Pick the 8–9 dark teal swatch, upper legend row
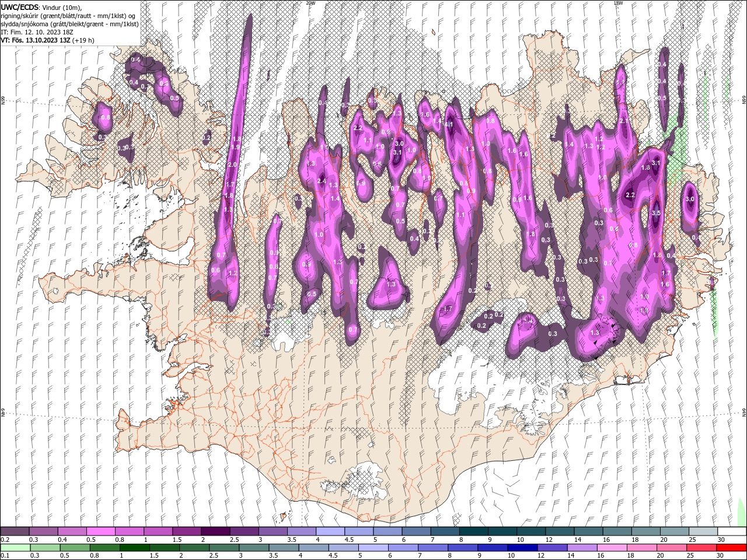The image size is (747, 560). pyautogui.click(x=473, y=531)
